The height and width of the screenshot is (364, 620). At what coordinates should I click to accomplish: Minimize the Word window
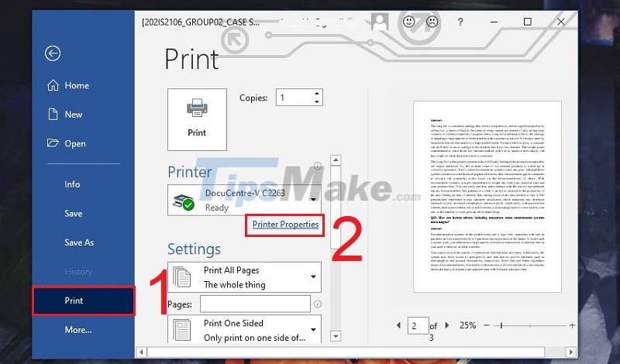(494, 22)
